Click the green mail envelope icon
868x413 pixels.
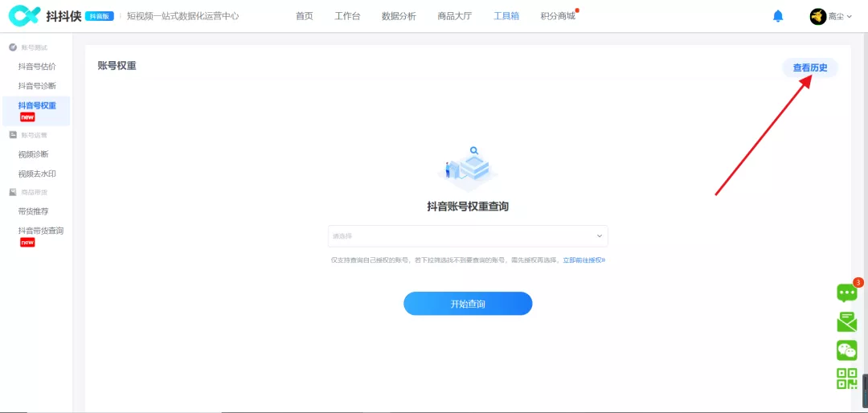[x=846, y=321]
